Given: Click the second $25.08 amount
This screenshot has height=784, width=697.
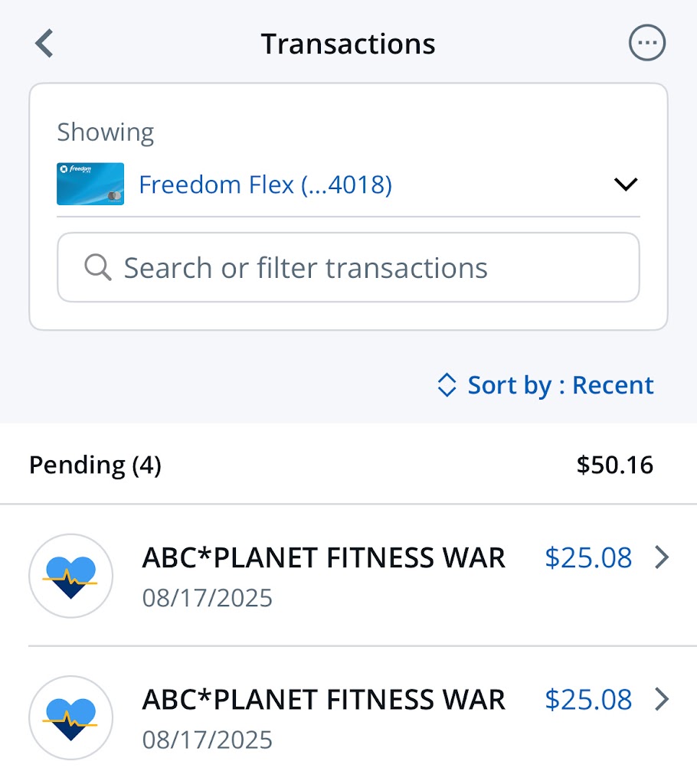Looking at the screenshot, I should point(588,700).
